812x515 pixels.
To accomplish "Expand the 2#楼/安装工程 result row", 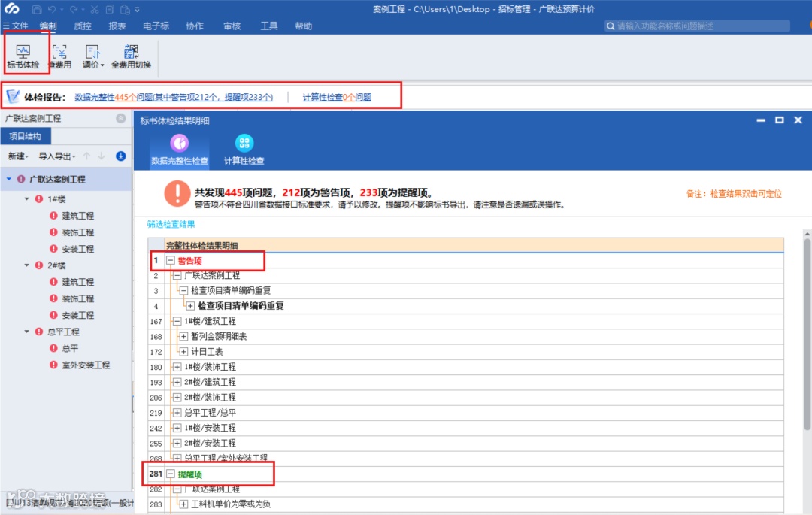I will pos(177,443).
